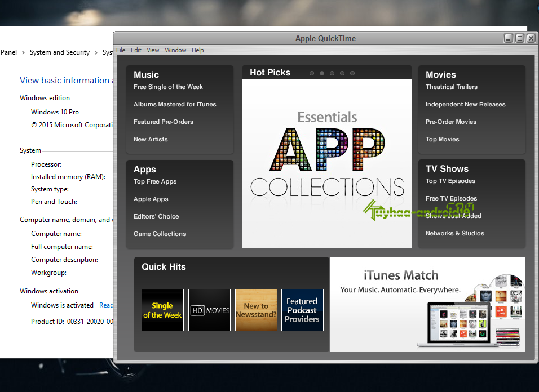This screenshot has width=539, height=392.
Task: Open the Edit menu
Action: tap(136, 50)
